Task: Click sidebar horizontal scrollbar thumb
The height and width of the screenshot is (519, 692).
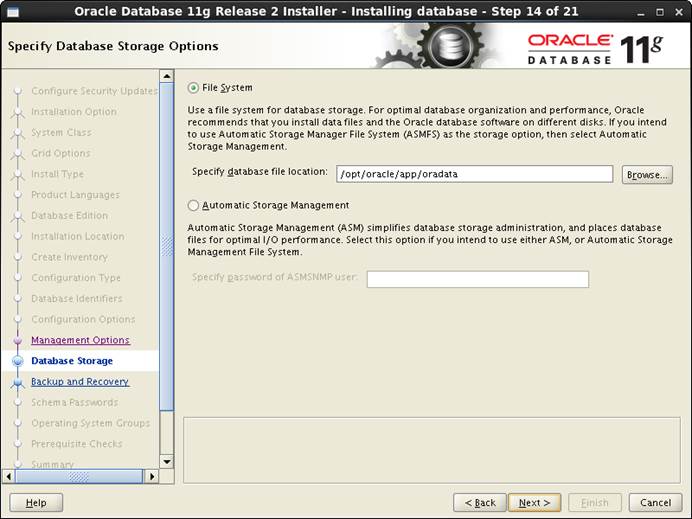Action: pyautogui.click(x=79, y=477)
